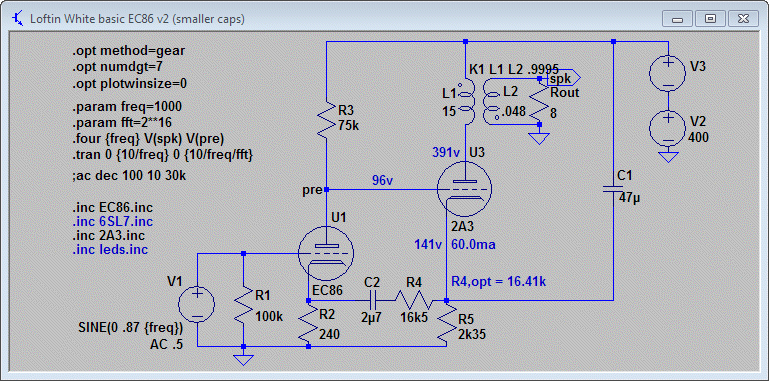Click the ground symbol below R1

(243, 359)
